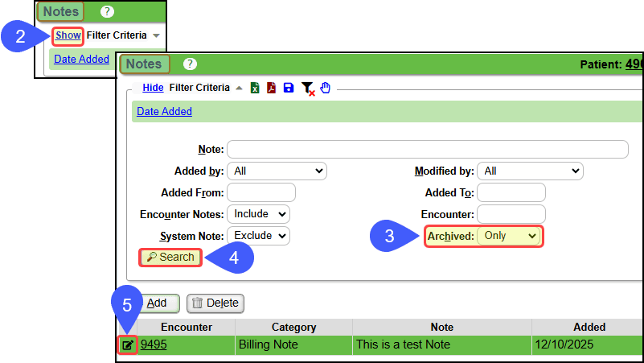
Task: Click the Search button
Action: (x=170, y=257)
